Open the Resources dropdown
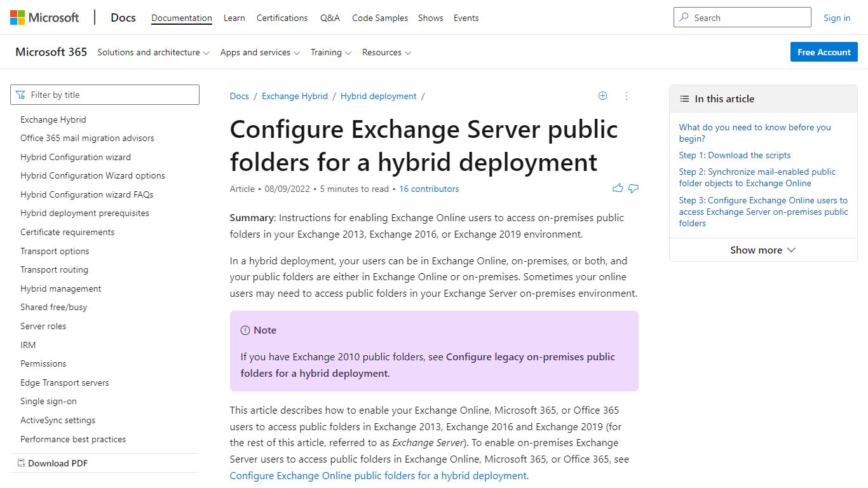868x488 pixels. coord(386,53)
